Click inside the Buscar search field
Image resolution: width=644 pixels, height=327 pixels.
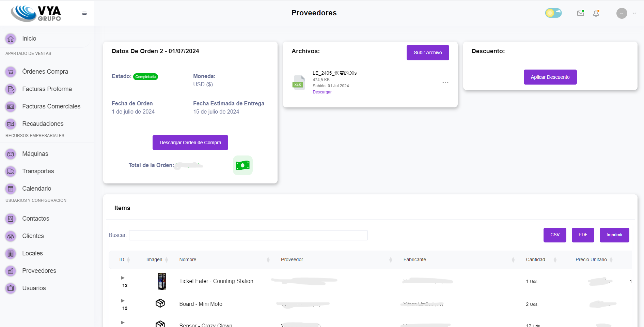pos(248,235)
